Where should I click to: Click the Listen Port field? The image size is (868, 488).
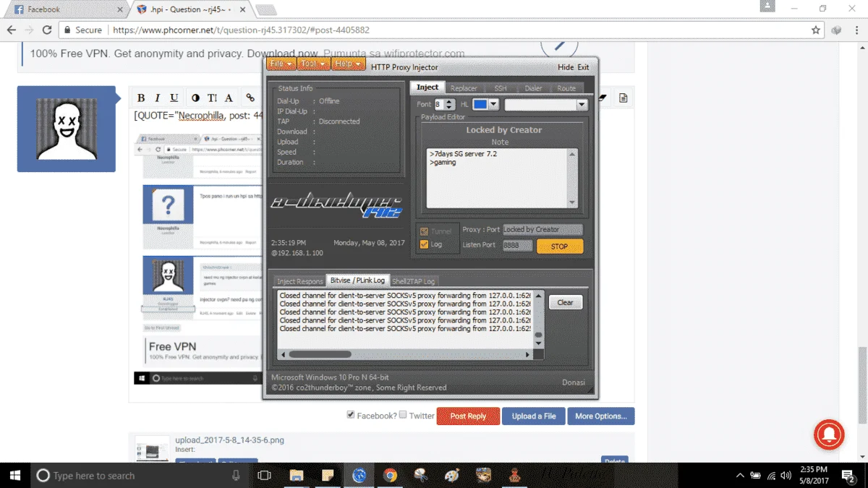pyautogui.click(x=518, y=245)
